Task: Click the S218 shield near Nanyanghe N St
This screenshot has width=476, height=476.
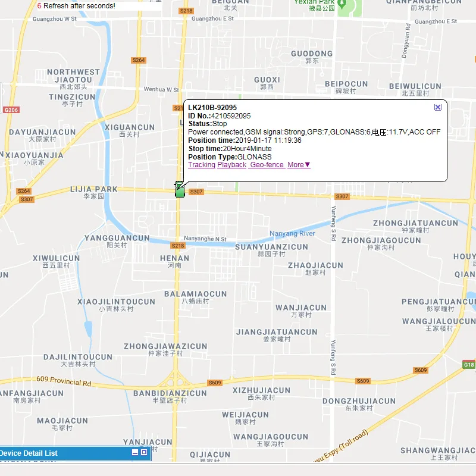Action: tap(178, 246)
